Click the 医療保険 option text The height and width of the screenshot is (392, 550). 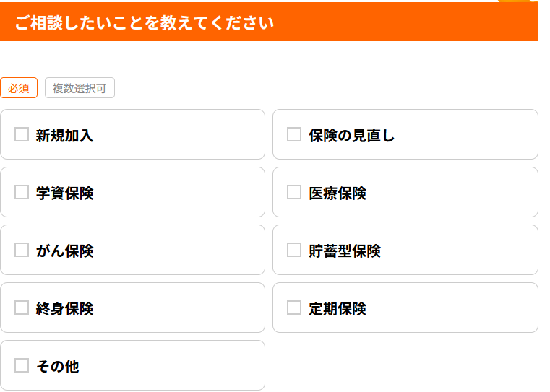337,193
